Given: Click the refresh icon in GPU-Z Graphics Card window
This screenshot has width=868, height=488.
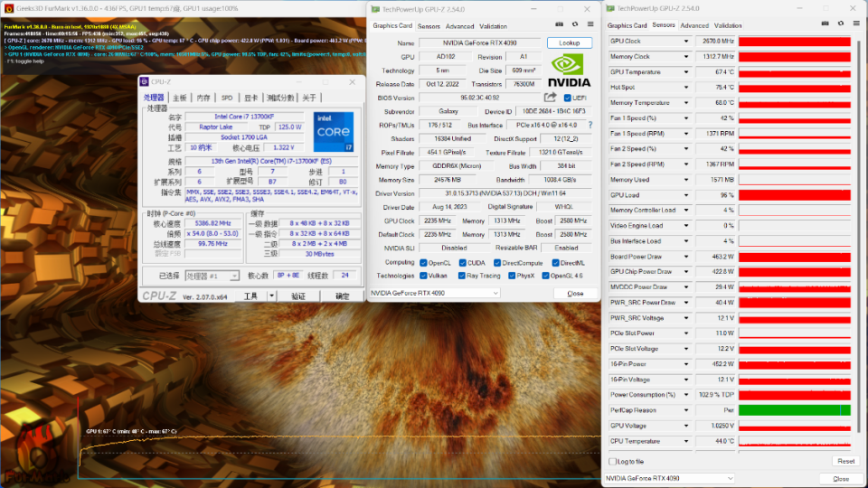Looking at the screenshot, I should pyautogui.click(x=575, y=24).
